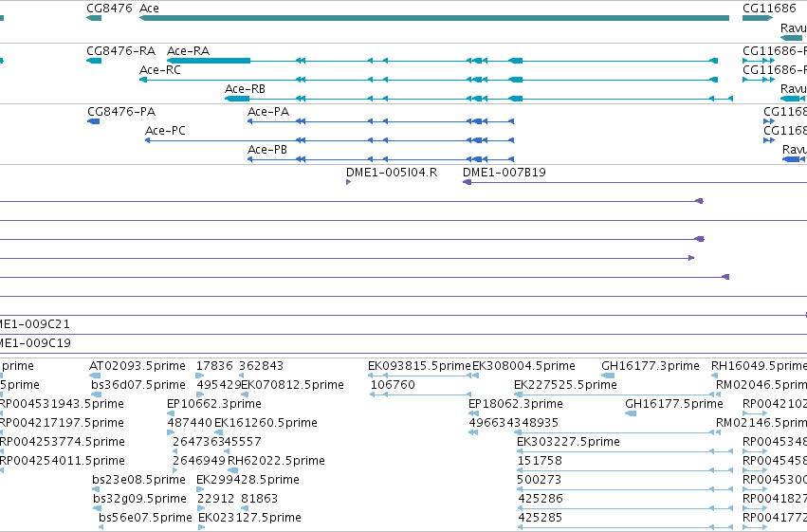Open the EK303227.5prime EST label
This screenshot has height=532, width=807.
tap(568, 442)
